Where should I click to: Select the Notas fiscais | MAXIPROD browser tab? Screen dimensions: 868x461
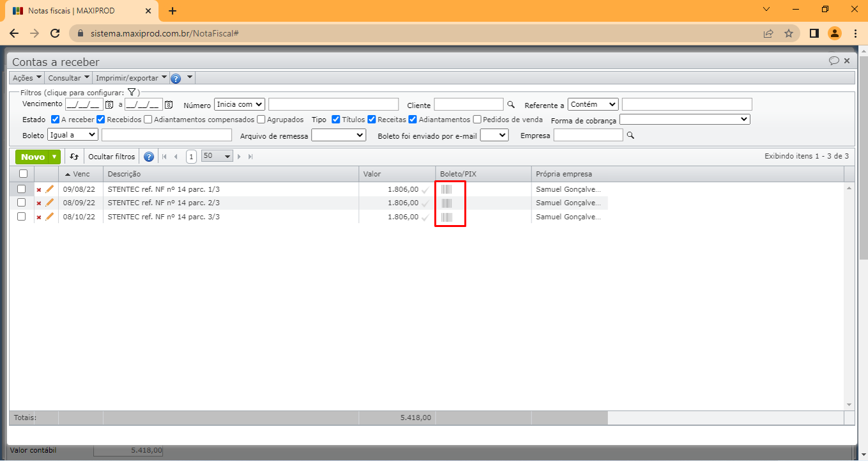pos(82,11)
